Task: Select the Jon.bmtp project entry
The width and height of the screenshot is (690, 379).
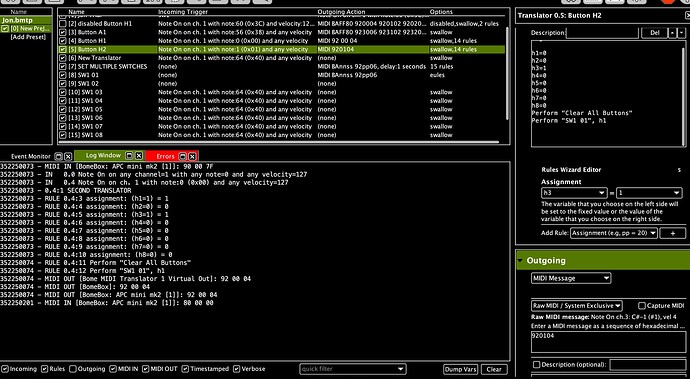Action: [x=26, y=20]
